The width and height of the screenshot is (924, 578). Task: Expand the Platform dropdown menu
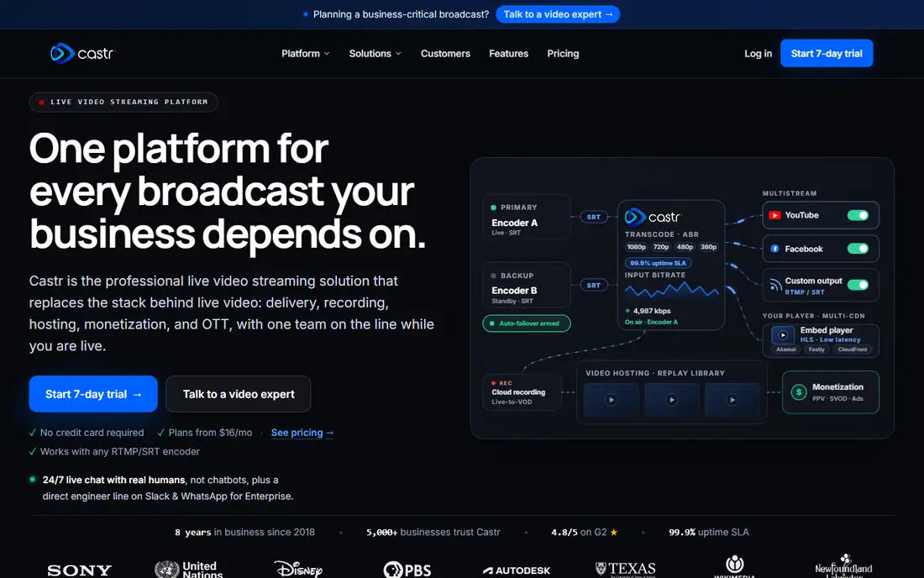point(305,54)
